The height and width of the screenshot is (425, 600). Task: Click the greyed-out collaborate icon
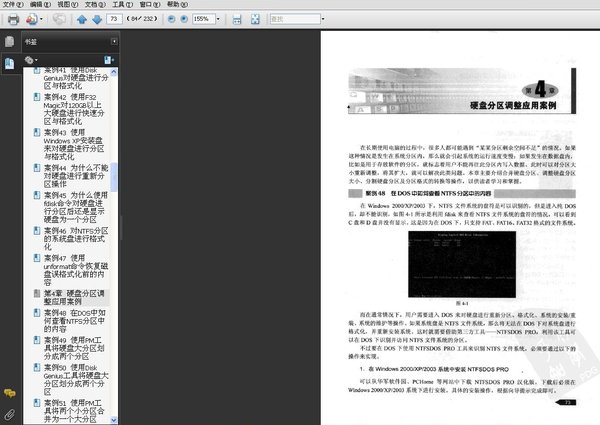tap(59, 19)
